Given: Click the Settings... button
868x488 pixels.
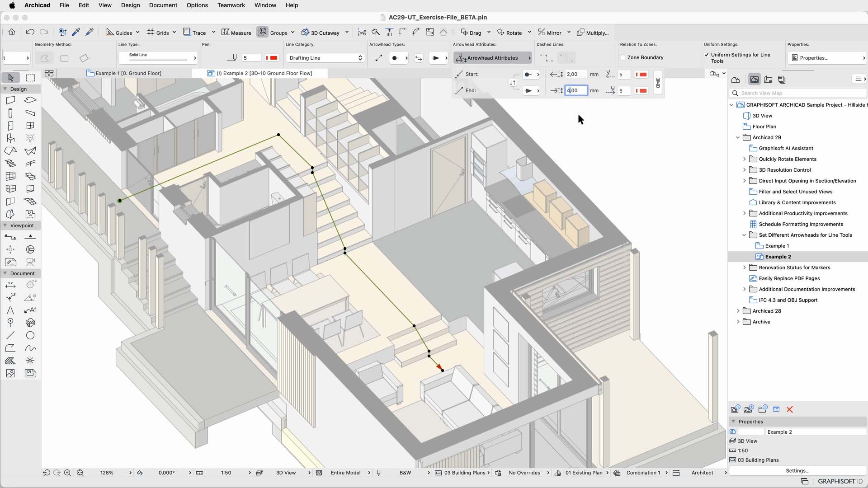Looking at the screenshot, I should point(797,470).
